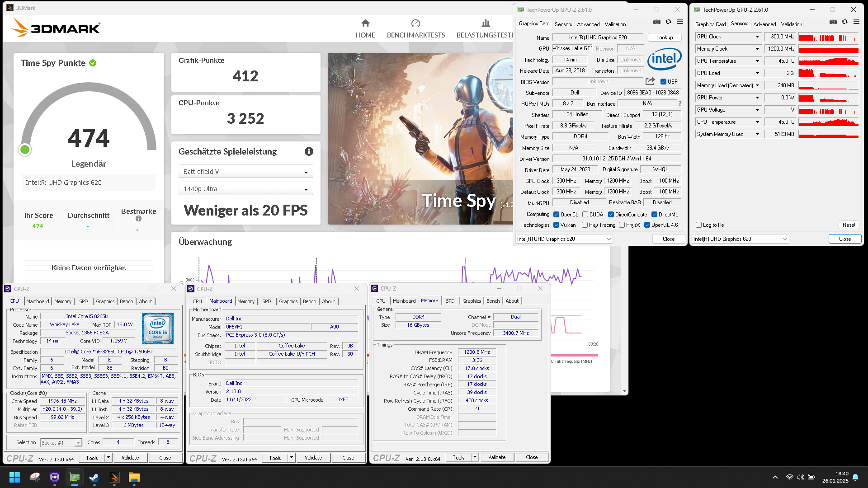
Task: Click GPU Clock sensor history graph
Action: pos(828,37)
